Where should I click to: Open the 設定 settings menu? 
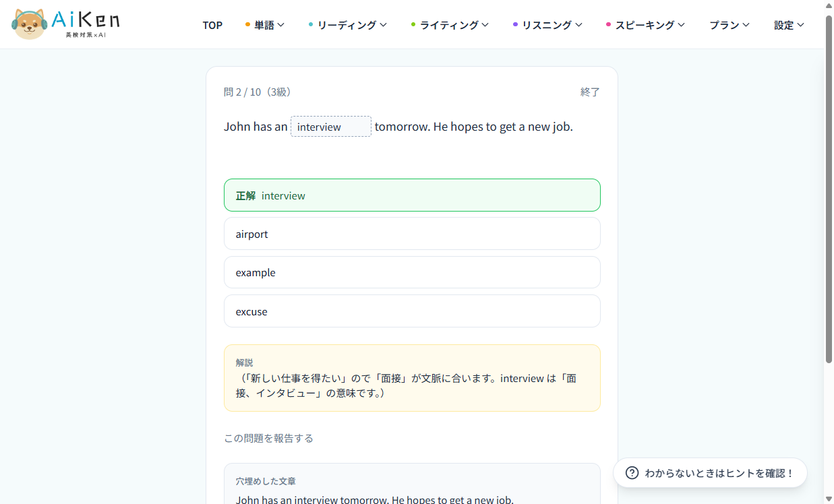[x=790, y=25]
